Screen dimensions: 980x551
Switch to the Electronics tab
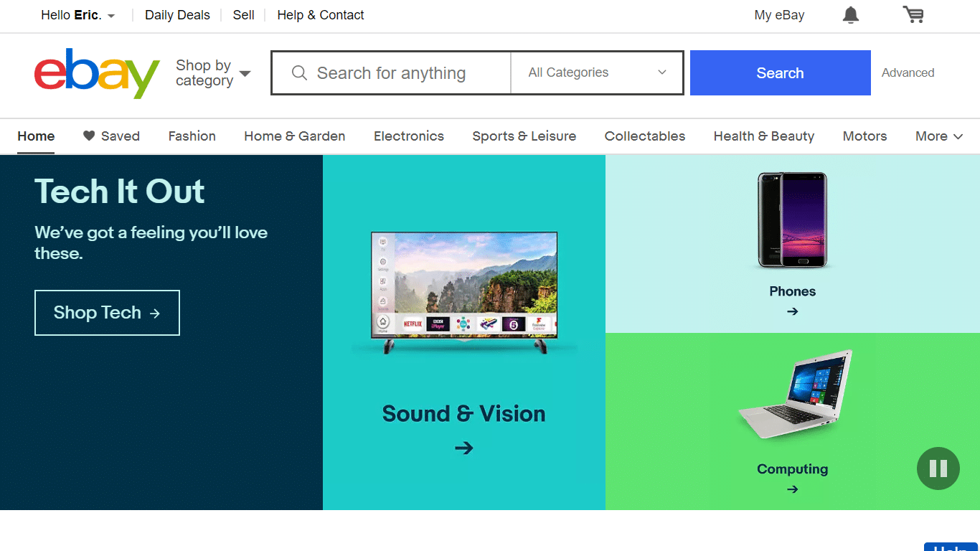[409, 136]
